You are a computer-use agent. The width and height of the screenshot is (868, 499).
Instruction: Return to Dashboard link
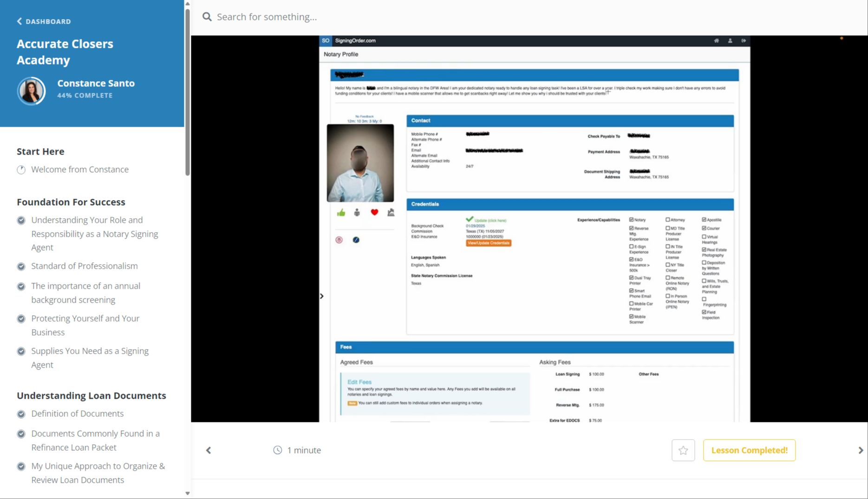coord(44,21)
